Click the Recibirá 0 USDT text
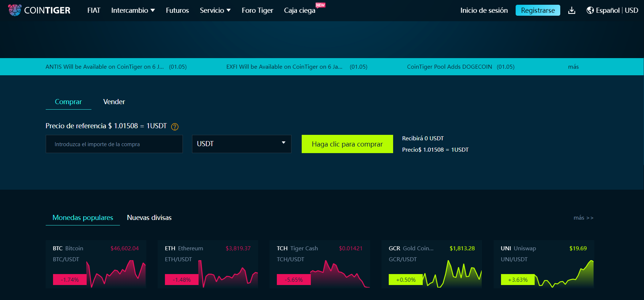Screen dimensions: 644x300 click(x=423, y=138)
